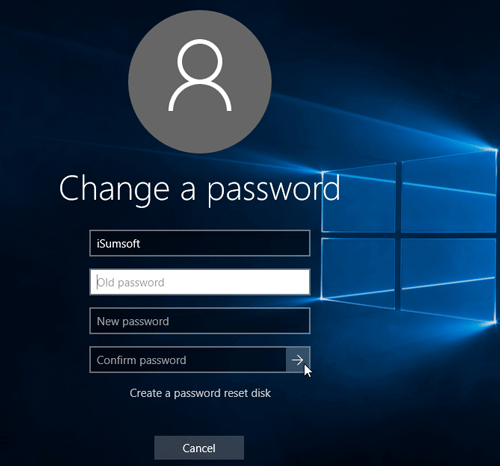Click the Windows logo lower-left pane

click(x=359, y=272)
